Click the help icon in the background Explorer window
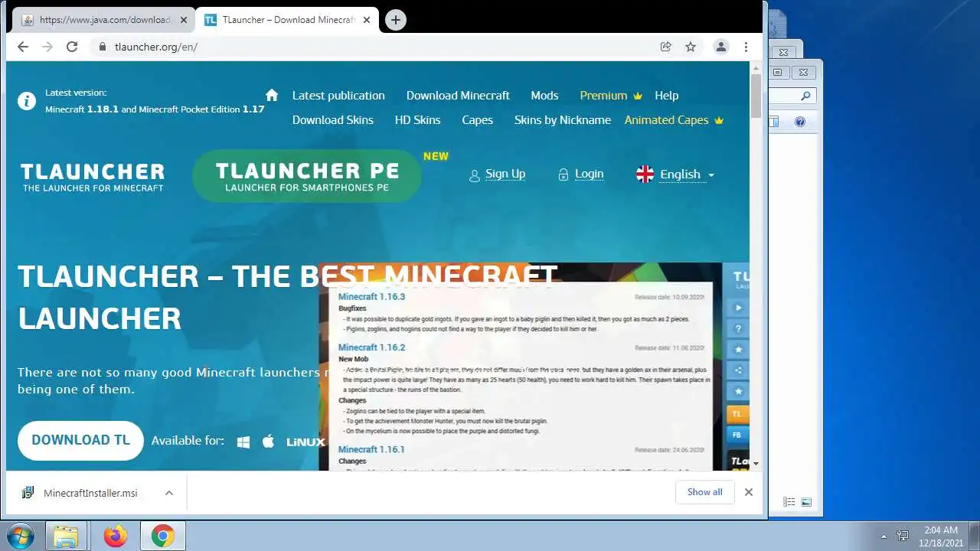Screen dimensions: 980x551 click(x=800, y=122)
